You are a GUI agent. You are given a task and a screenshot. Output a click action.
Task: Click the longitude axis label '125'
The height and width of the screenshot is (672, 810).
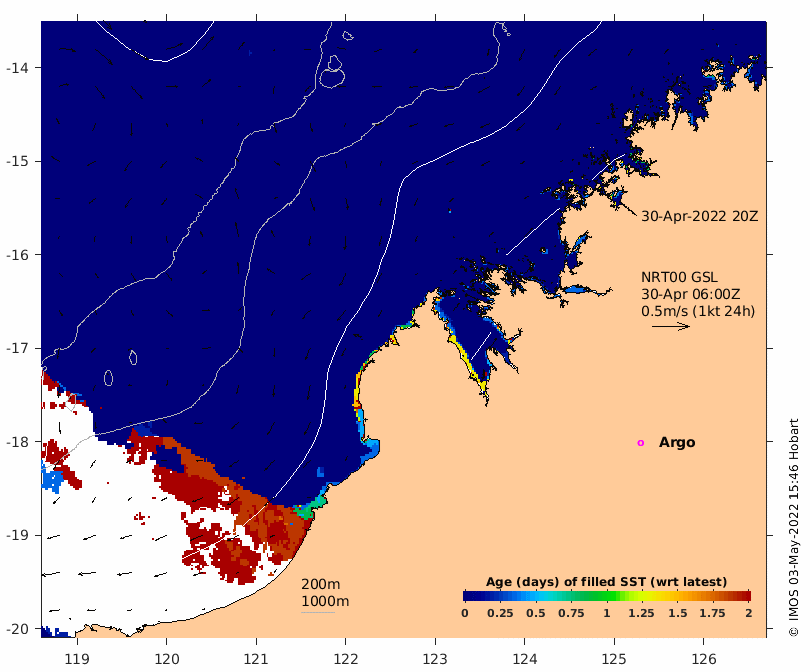(614, 659)
